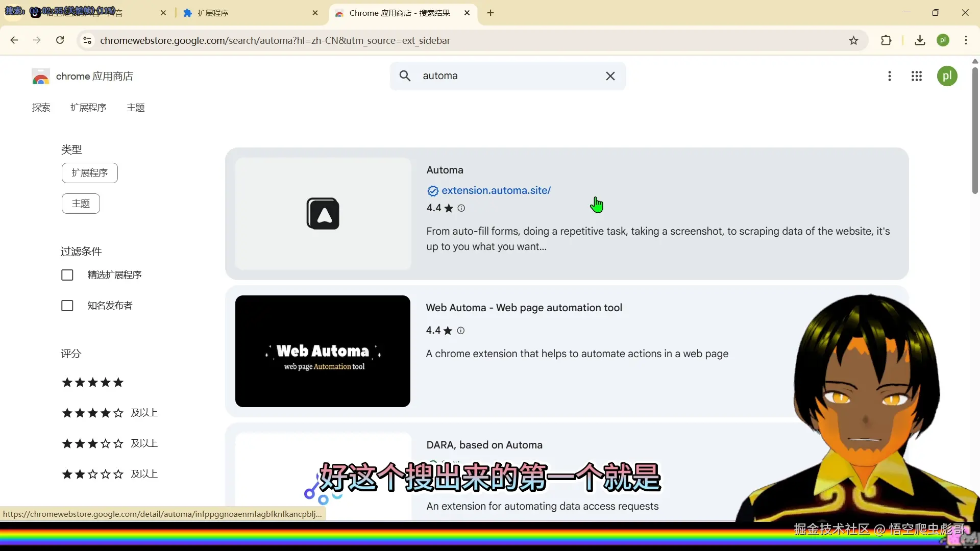Open Chrome's three-dot browser menu
The height and width of the screenshot is (551, 980).
(x=966, y=40)
